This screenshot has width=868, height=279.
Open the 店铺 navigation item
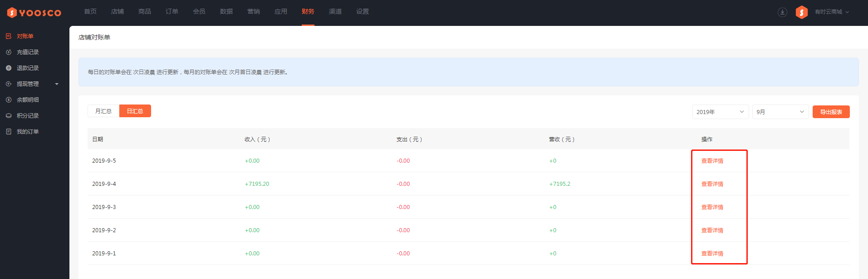pos(118,11)
